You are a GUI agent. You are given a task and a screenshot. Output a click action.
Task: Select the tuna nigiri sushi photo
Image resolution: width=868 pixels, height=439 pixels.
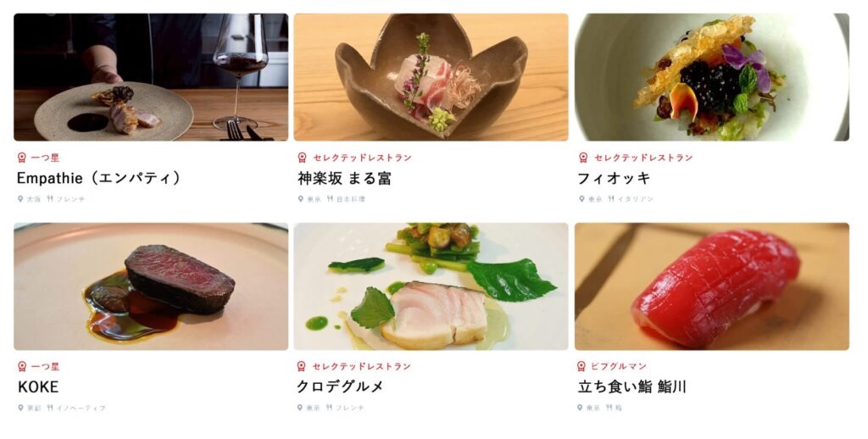coord(712,286)
